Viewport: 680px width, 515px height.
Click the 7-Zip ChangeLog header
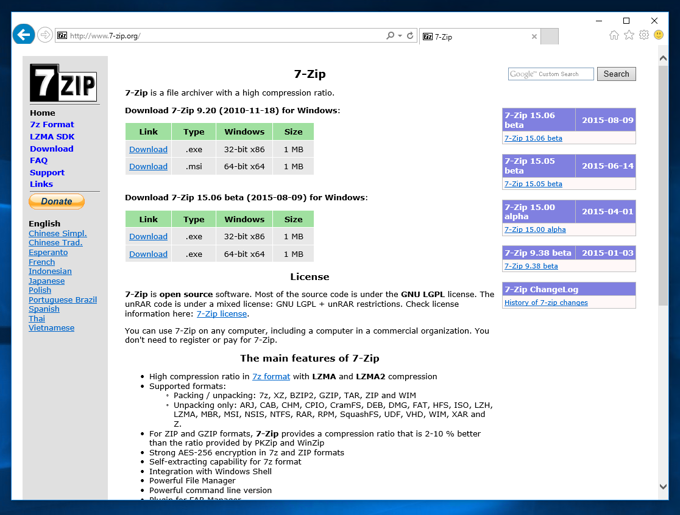coord(569,289)
